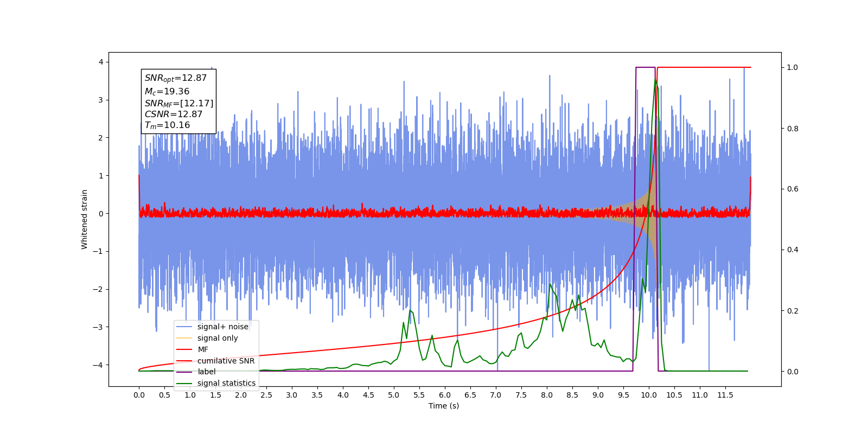
Task: Click the blue line swatch for 'signal+ noise'
Action: pos(184,327)
